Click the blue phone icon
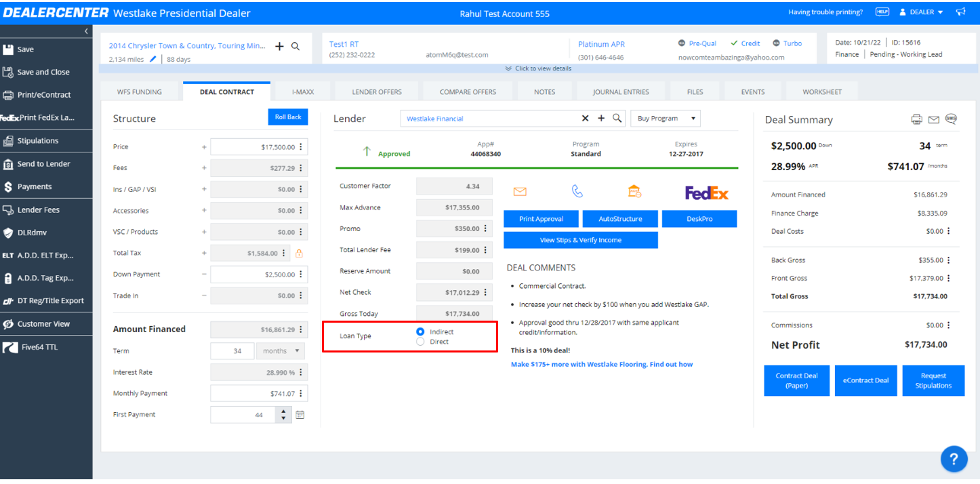980x484 pixels. [x=577, y=192]
